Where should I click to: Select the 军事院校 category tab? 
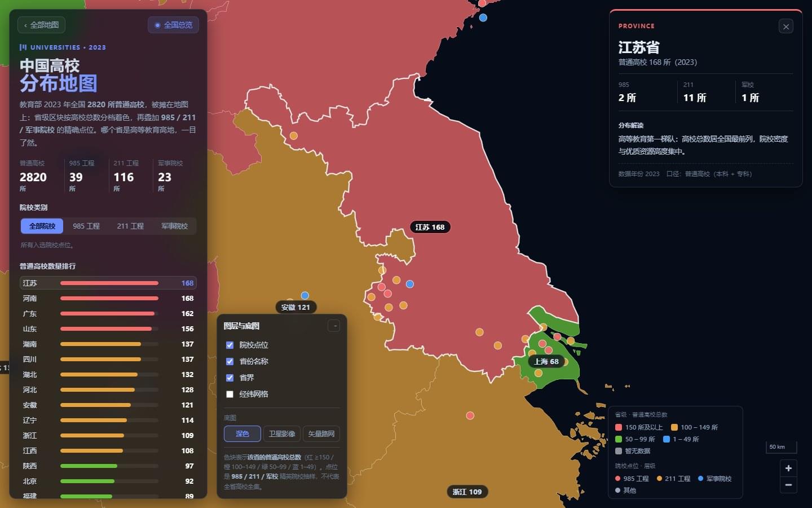click(174, 226)
